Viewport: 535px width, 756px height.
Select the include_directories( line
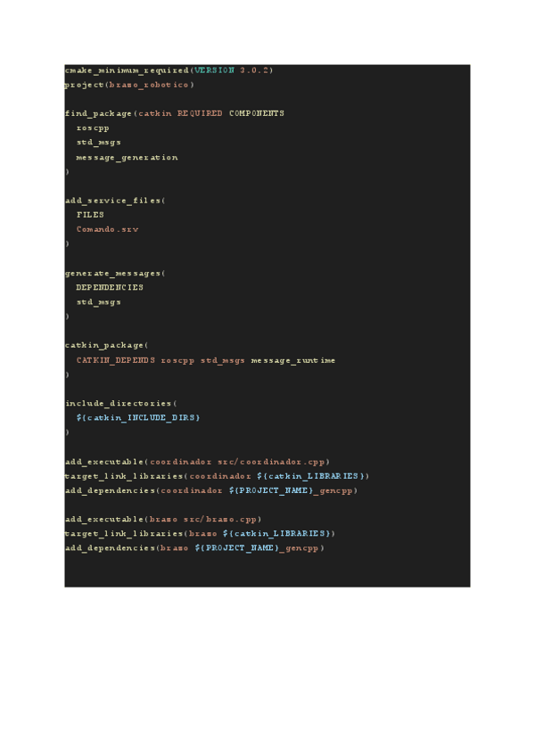click(121, 404)
